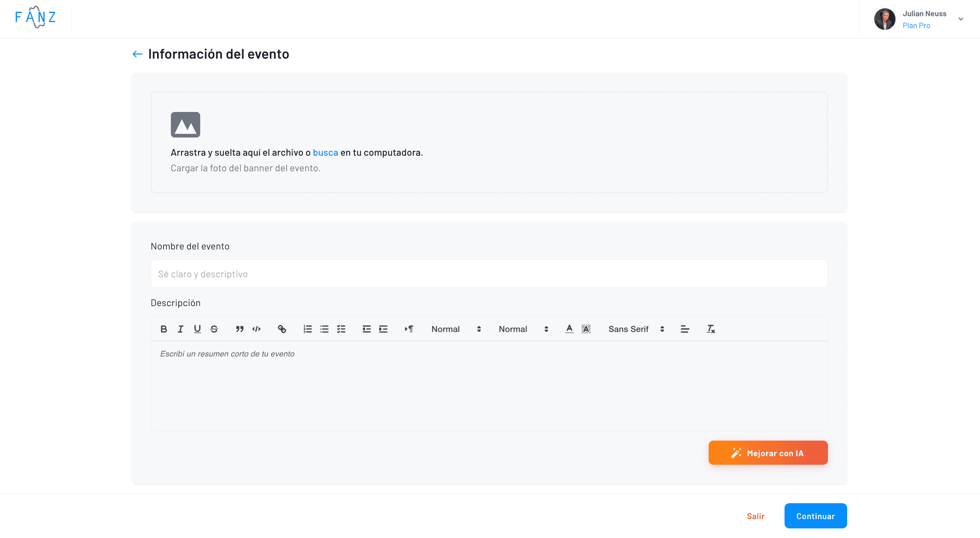The width and height of the screenshot is (980, 538).
Task: Open the heading style Normal dropdown
Action: [x=455, y=329]
